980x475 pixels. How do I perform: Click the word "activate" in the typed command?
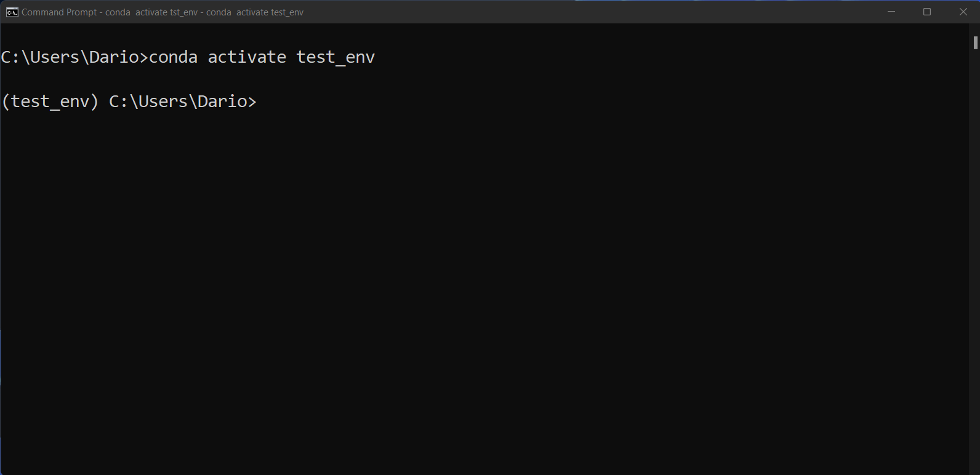click(x=247, y=57)
